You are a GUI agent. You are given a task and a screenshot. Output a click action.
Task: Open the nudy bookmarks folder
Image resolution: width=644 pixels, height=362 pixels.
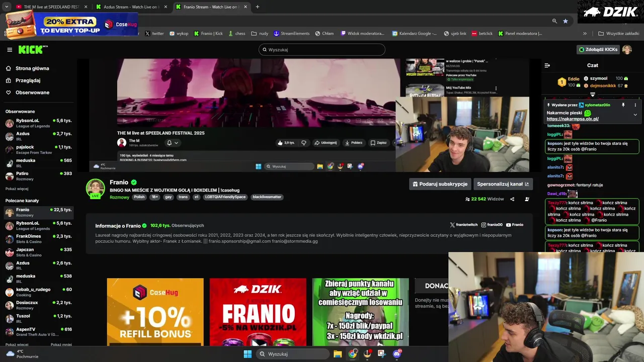tap(260, 34)
